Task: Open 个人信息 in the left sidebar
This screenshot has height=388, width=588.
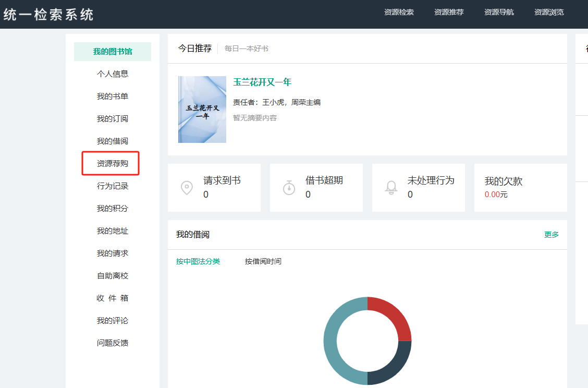Action: point(113,74)
